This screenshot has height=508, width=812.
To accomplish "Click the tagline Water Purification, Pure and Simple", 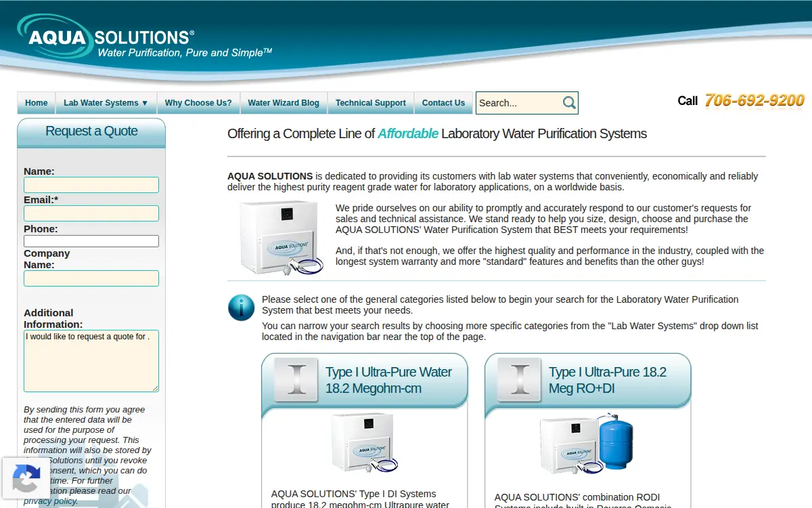I will 185,52.
